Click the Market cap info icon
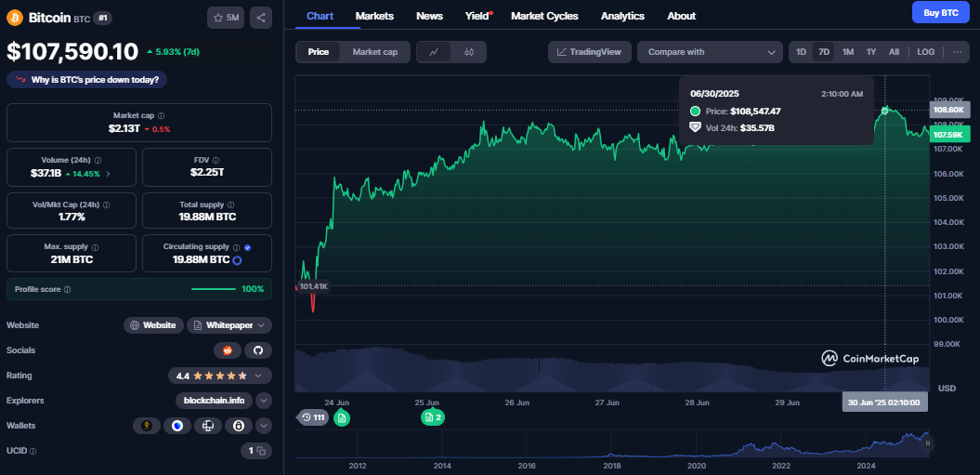This screenshot has width=980, height=475. (x=162, y=116)
